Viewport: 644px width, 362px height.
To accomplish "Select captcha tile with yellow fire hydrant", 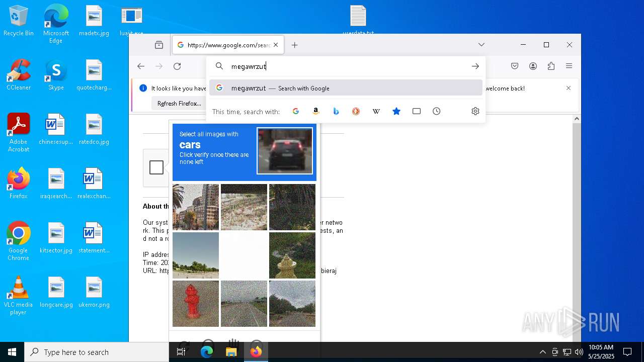I will pos(292,255).
